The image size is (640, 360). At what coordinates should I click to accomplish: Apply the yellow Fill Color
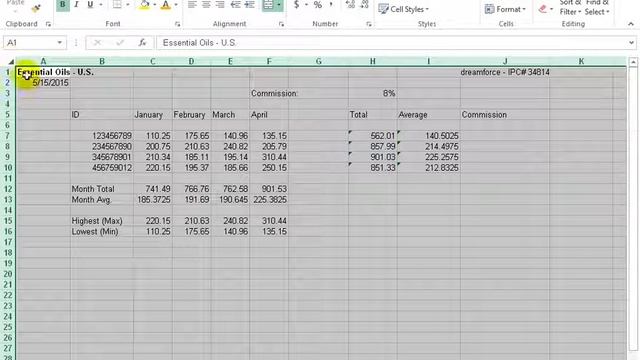pos(144,4)
